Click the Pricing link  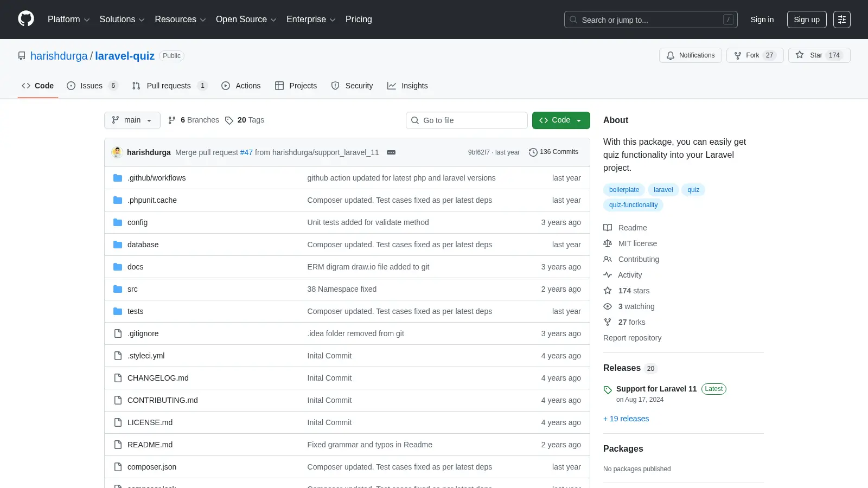click(359, 20)
